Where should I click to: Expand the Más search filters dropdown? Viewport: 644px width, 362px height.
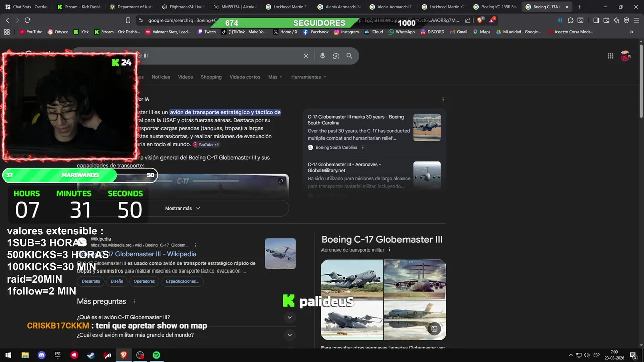[x=275, y=77]
